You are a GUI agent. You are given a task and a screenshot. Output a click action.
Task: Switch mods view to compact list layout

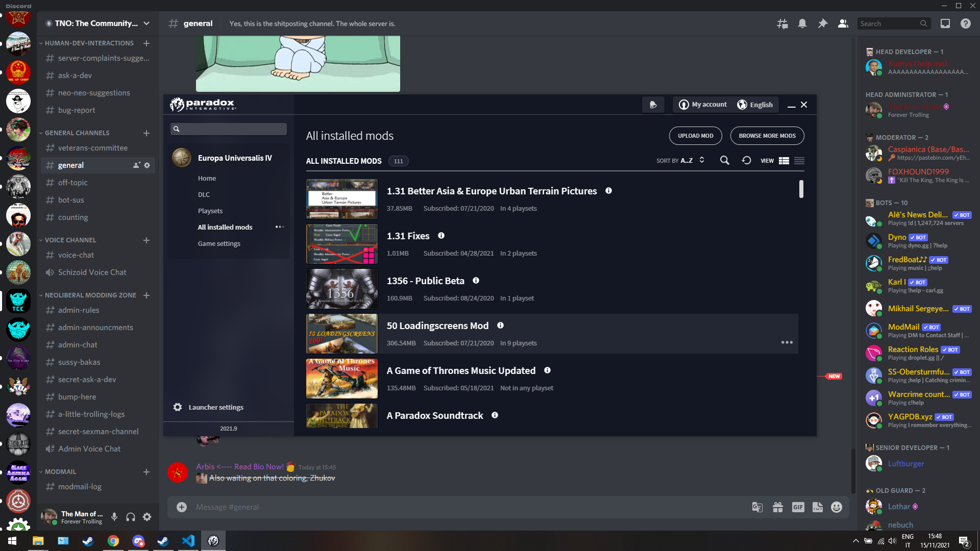(x=799, y=160)
